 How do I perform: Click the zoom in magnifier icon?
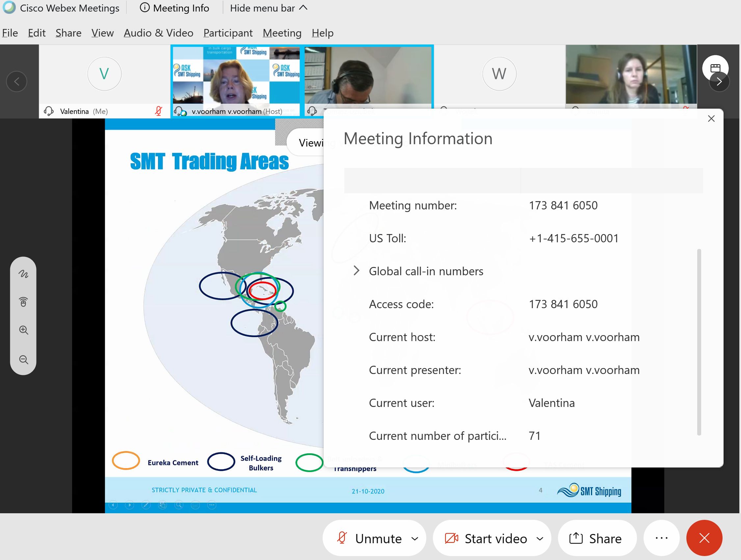point(23,330)
